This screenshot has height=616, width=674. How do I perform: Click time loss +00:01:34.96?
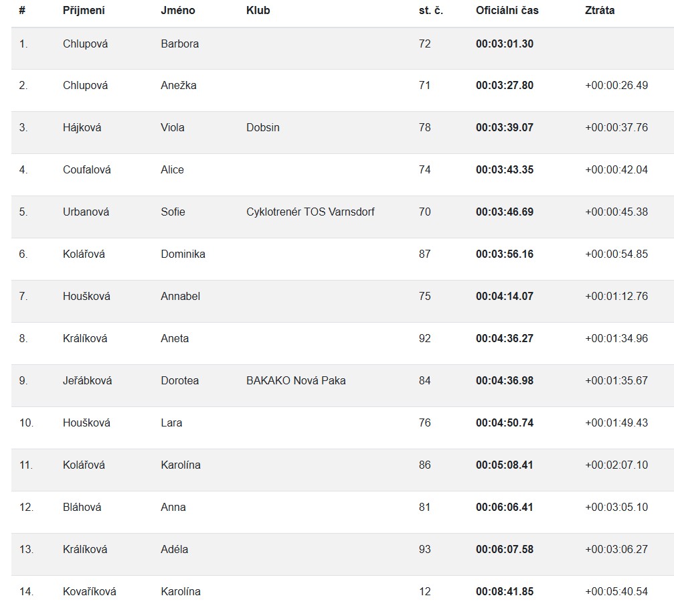(616, 339)
